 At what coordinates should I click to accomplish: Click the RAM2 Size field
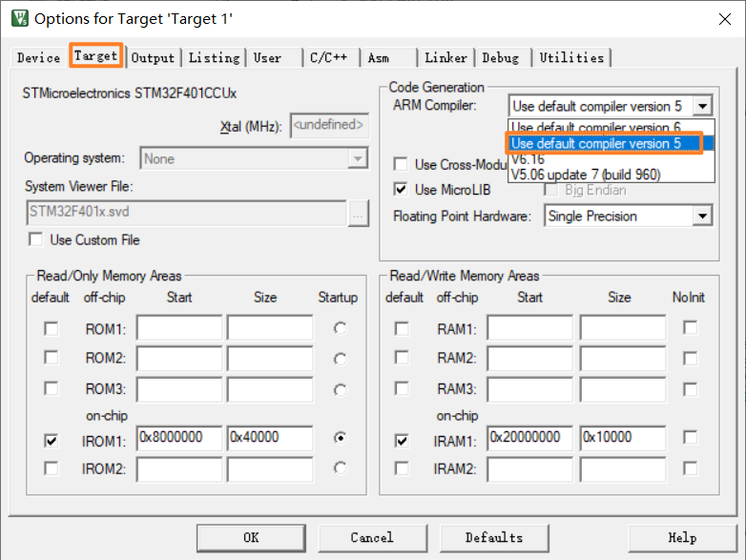coord(623,358)
